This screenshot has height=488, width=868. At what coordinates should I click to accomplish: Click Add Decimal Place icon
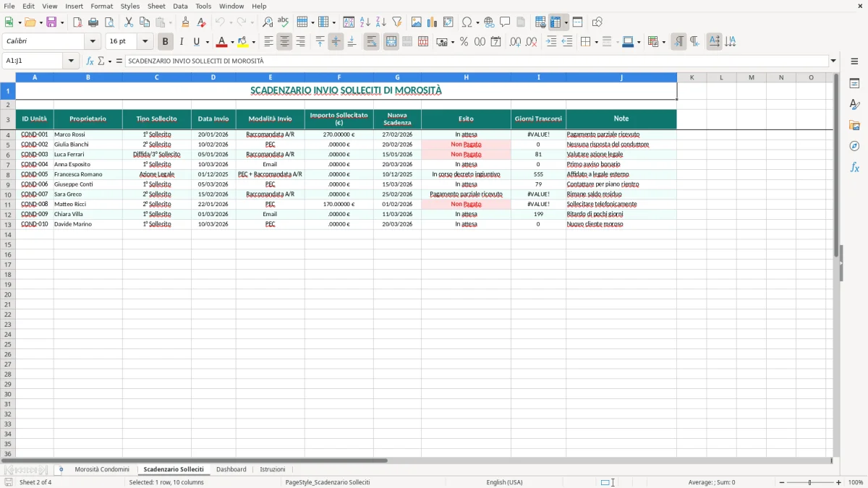[515, 42]
